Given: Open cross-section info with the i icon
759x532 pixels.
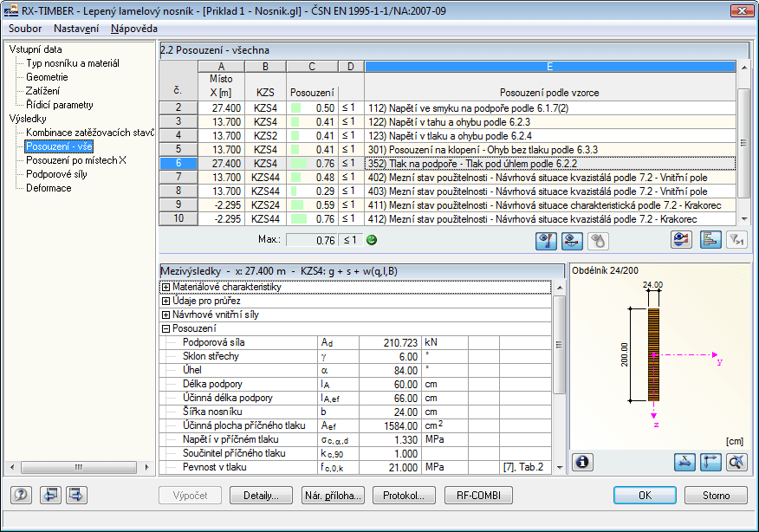Looking at the screenshot, I should click(x=583, y=462).
